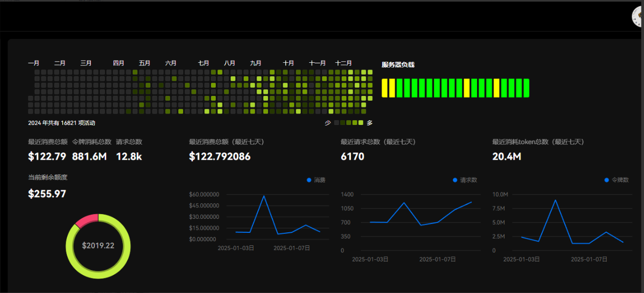This screenshot has height=293, width=644.
Task: Click the 7.5M axis label on tokens chart
Action: click(x=498, y=208)
